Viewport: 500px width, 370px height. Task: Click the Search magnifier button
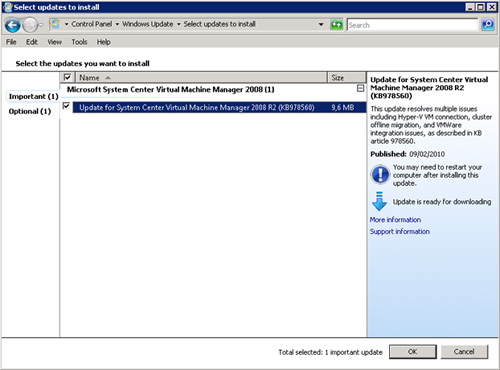[x=488, y=25]
